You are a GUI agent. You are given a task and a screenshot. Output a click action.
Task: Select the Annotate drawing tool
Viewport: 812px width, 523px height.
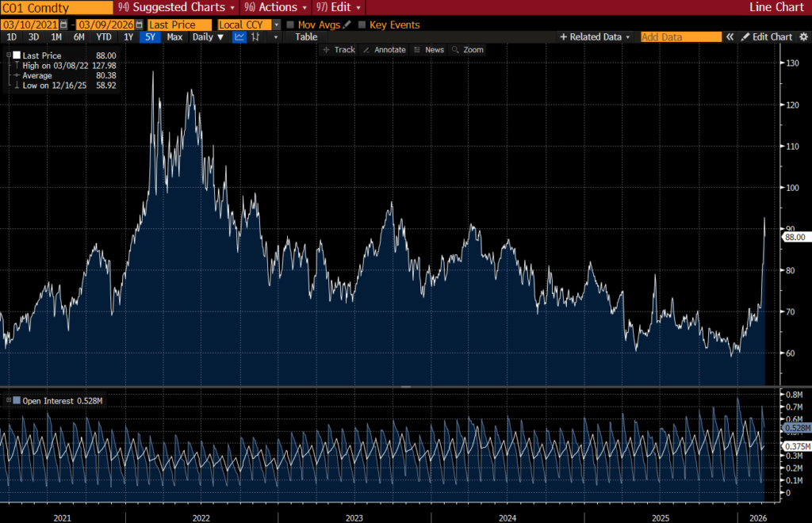tap(384, 50)
